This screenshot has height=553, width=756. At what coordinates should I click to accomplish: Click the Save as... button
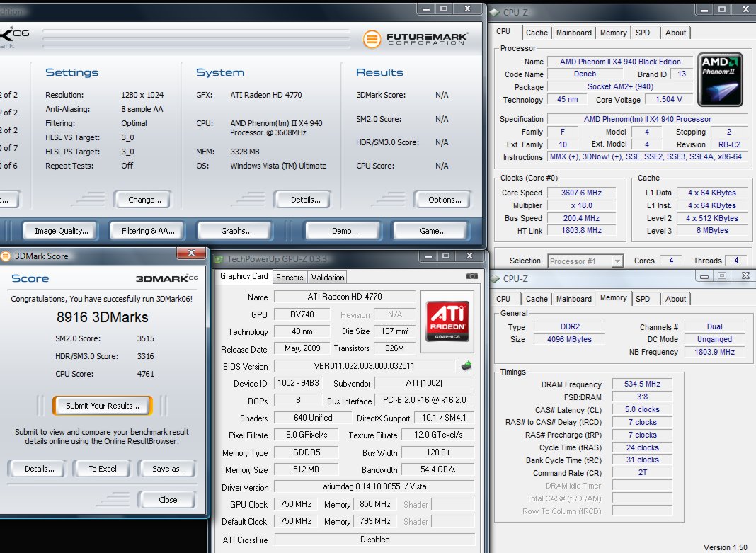point(168,469)
